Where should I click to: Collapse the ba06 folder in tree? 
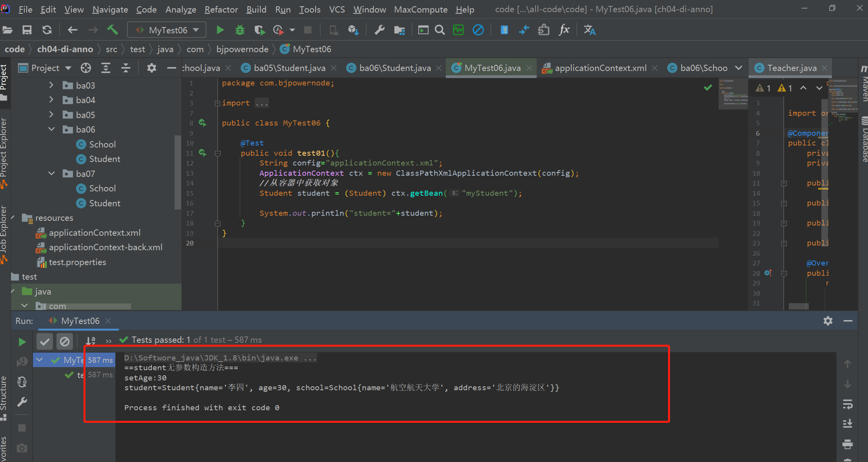point(51,129)
